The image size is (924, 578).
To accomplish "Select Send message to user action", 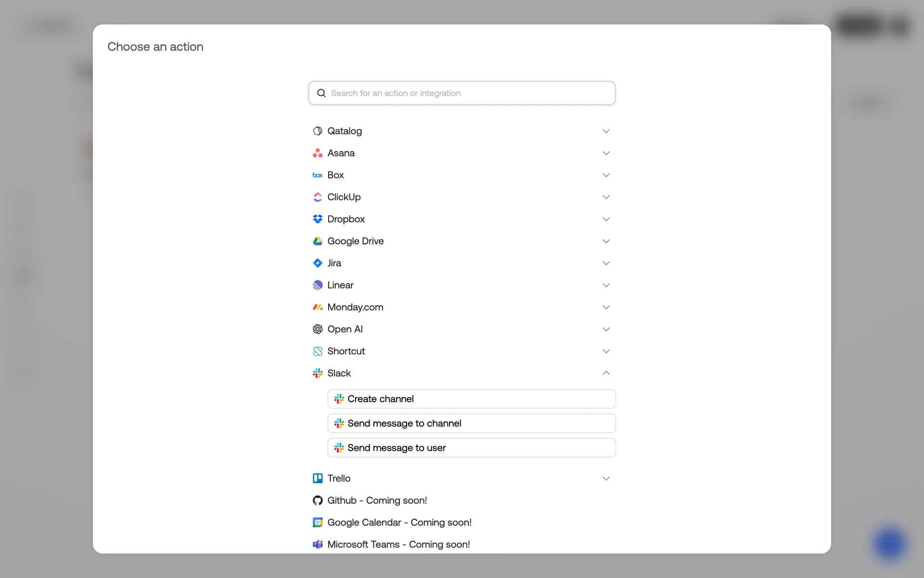I will 471,448.
